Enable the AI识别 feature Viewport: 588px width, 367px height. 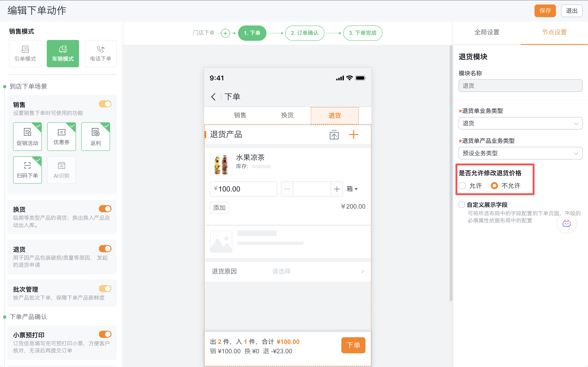(x=61, y=170)
